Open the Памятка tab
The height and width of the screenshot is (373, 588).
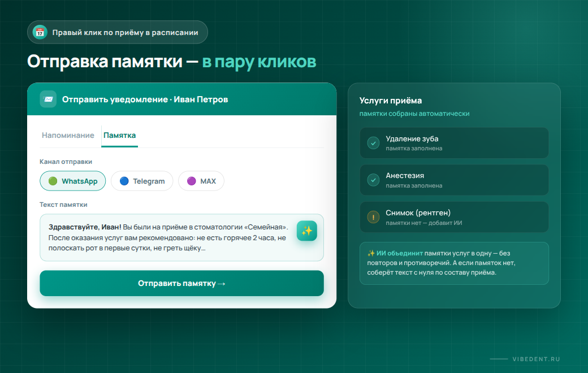tap(120, 135)
